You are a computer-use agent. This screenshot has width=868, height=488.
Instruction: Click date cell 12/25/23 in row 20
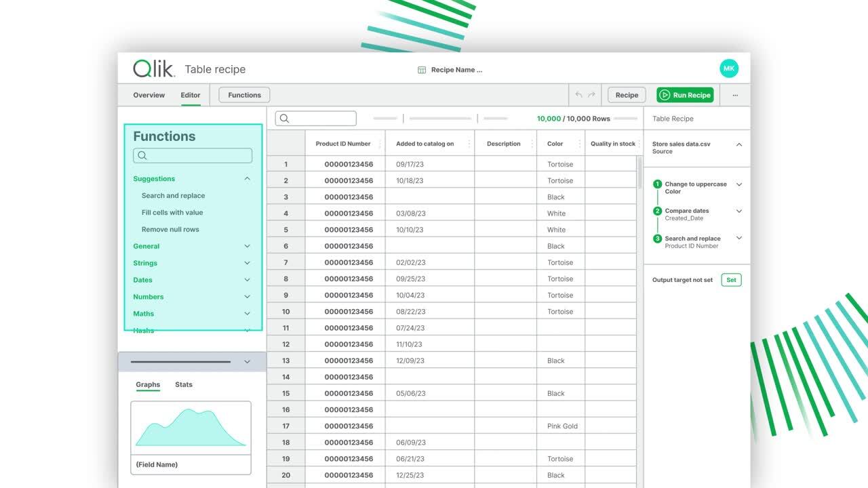(430, 475)
